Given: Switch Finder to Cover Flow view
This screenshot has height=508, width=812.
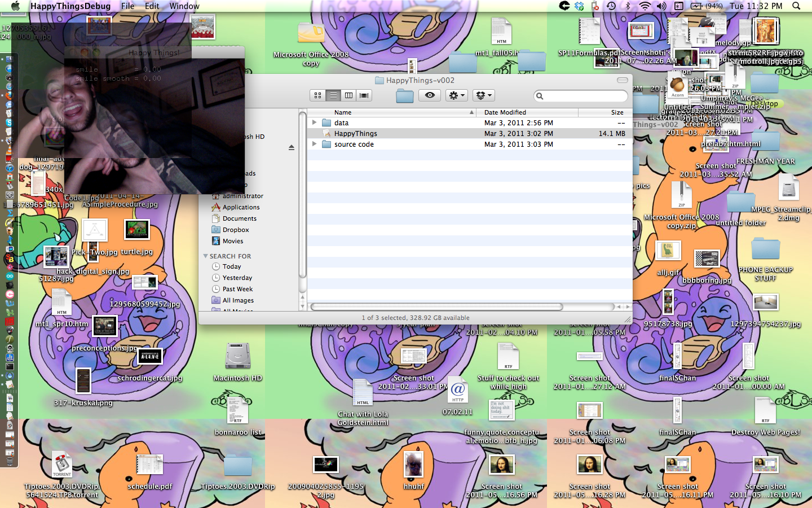Looking at the screenshot, I should coord(364,95).
